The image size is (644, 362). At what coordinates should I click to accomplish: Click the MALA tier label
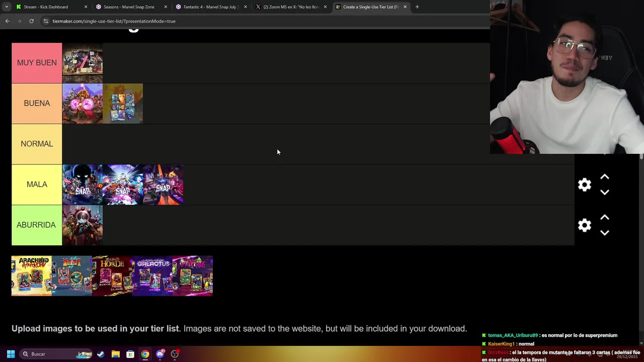pyautogui.click(x=37, y=185)
